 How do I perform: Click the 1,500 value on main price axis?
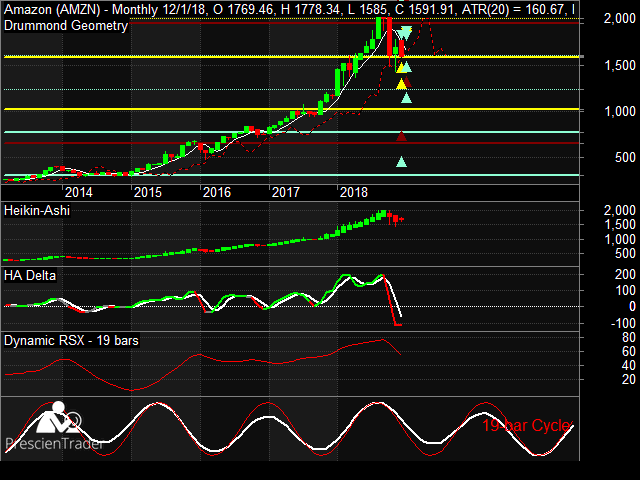tap(619, 65)
